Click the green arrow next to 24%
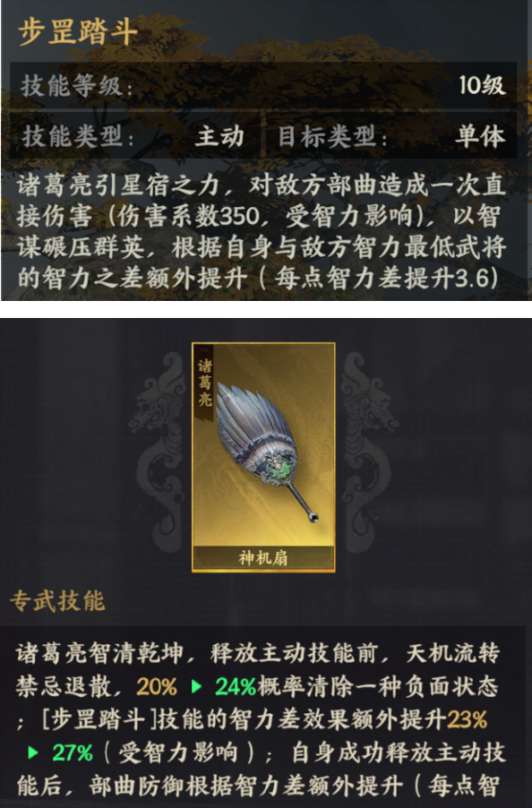The image size is (532, 808). [196, 686]
